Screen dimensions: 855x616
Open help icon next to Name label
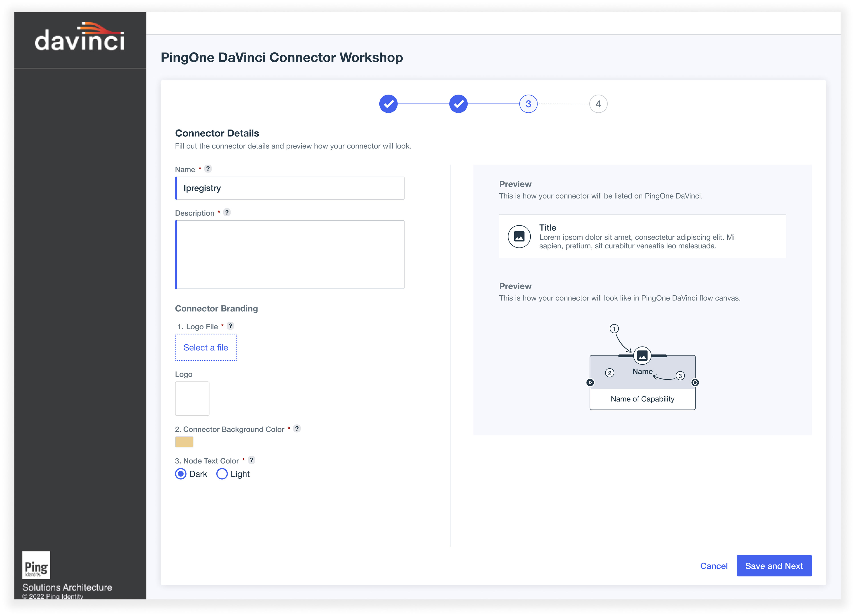coord(208,169)
